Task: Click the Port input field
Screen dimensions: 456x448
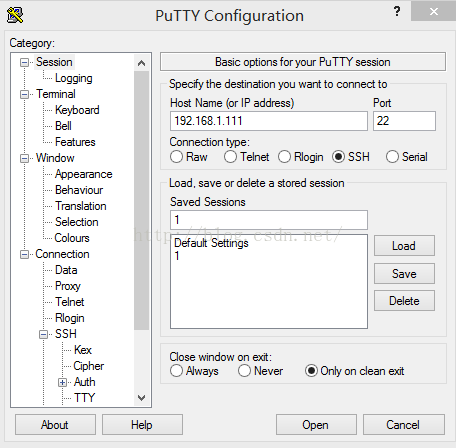Action: coord(404,121)
